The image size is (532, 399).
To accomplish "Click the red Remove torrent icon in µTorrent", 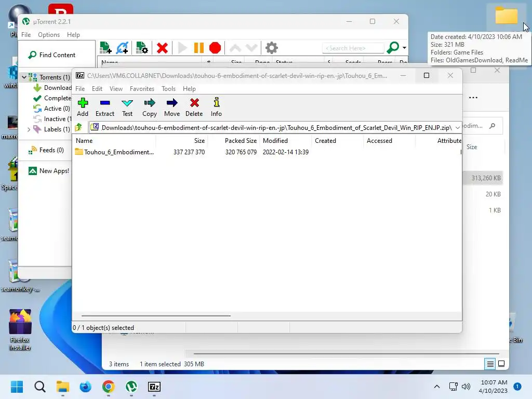I will pyautogui.click(x=162, y=48).
